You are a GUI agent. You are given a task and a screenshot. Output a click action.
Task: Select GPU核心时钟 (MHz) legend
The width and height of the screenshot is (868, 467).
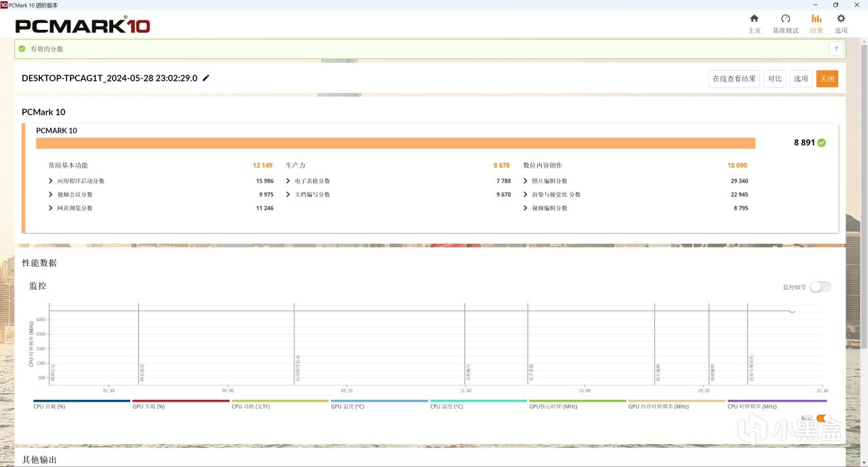577,404
